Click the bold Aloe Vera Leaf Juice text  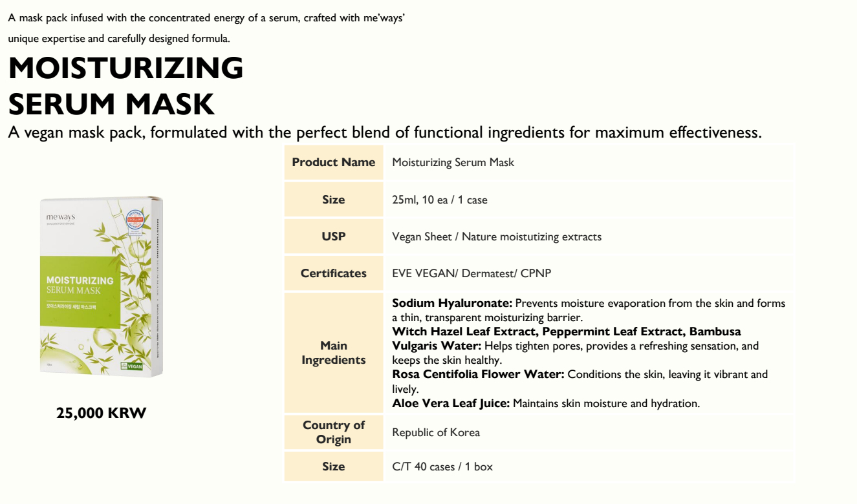point(451,403)
